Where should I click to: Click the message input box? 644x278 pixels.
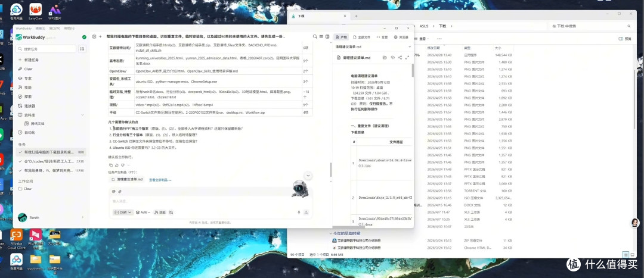click(x=209, y=201)
